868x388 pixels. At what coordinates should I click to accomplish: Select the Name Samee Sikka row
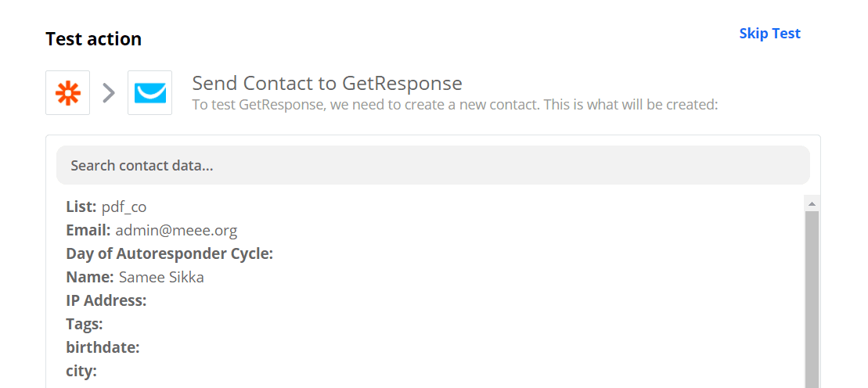point(135,277)
